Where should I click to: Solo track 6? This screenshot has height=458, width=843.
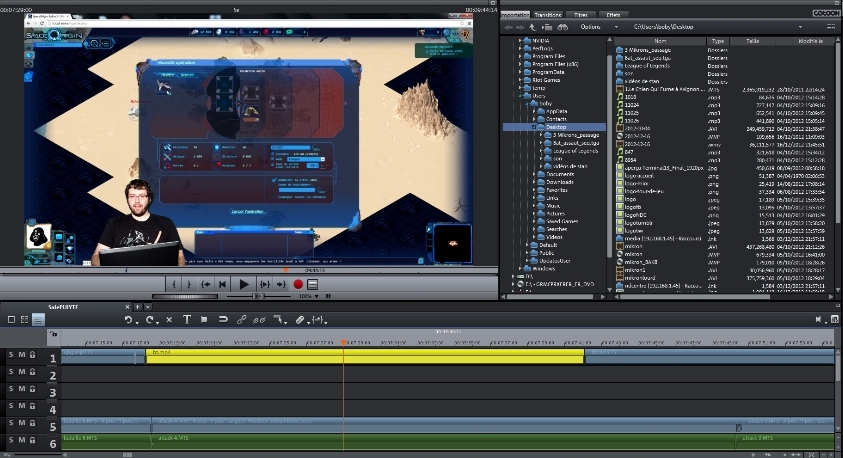[11, 440]
